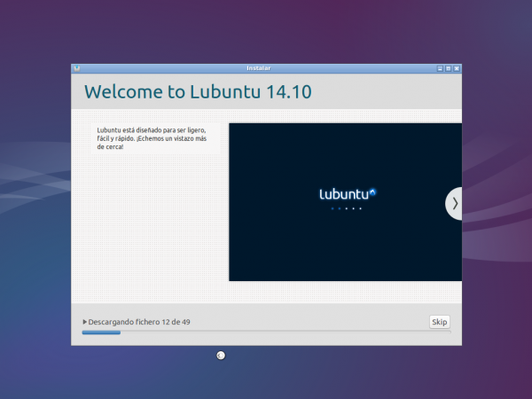Click the Lubuntu boot screen slide image
The height and width of the screenshot is (399, 532).
[346, 202]
